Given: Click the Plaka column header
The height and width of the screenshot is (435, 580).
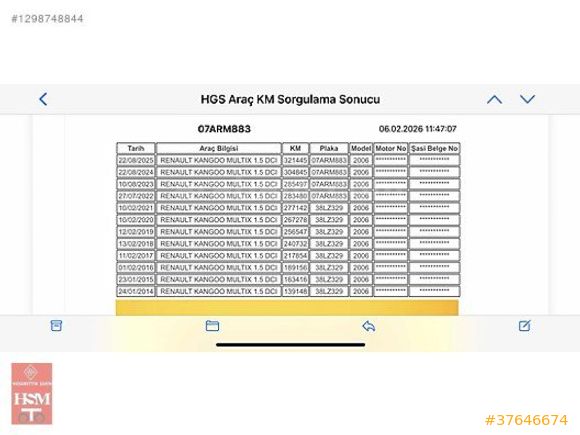Looking at the screenshot, I should (329, 148).
